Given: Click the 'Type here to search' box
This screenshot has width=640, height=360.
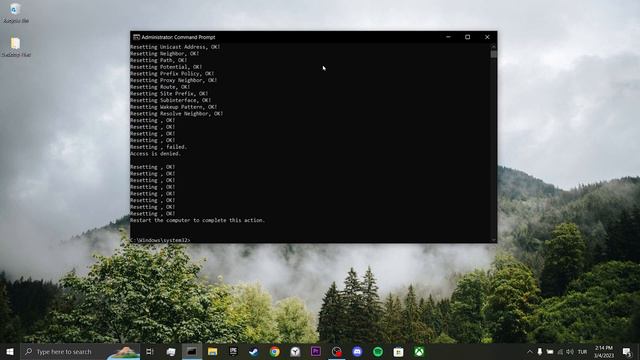Looking at the screenshot, I should (80, 351).
